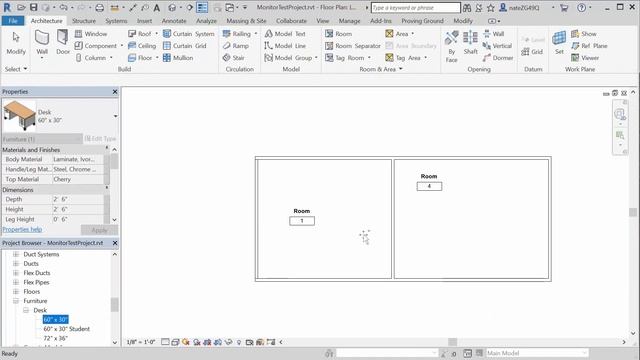This screenshot has height=360, width=640.
Task: Click the Set work plane tool
Action: click(x=559, y=42)
